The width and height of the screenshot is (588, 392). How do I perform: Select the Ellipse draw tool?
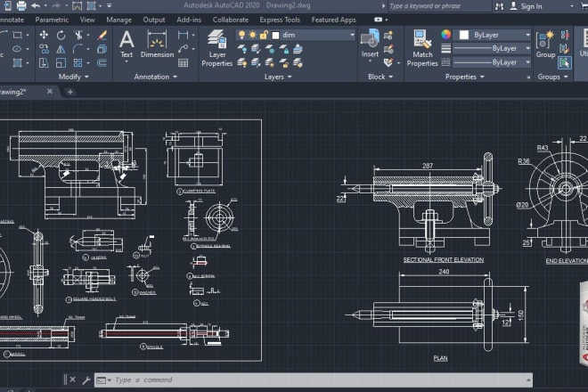tap(17, 49)
